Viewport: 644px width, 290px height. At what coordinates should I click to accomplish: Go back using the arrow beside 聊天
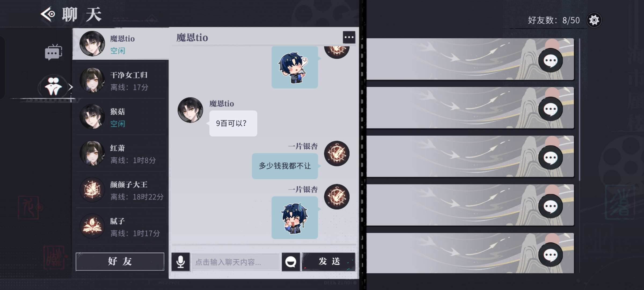(x=48, y=14)
